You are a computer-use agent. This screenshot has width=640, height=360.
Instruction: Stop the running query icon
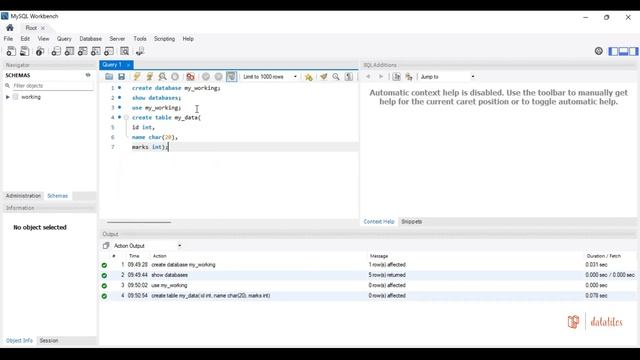point(175,77)
